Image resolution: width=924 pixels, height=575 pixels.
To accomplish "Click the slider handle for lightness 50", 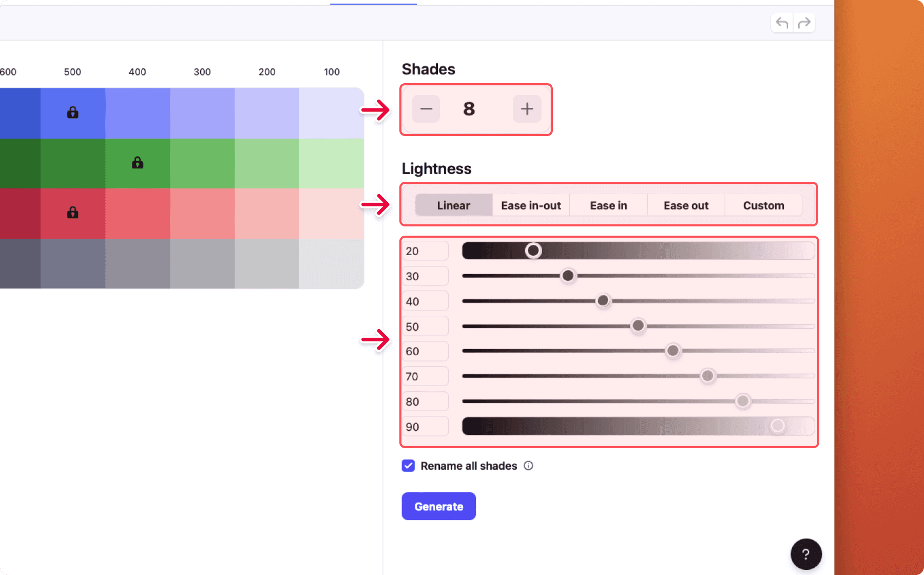I will tap(638, 325).
